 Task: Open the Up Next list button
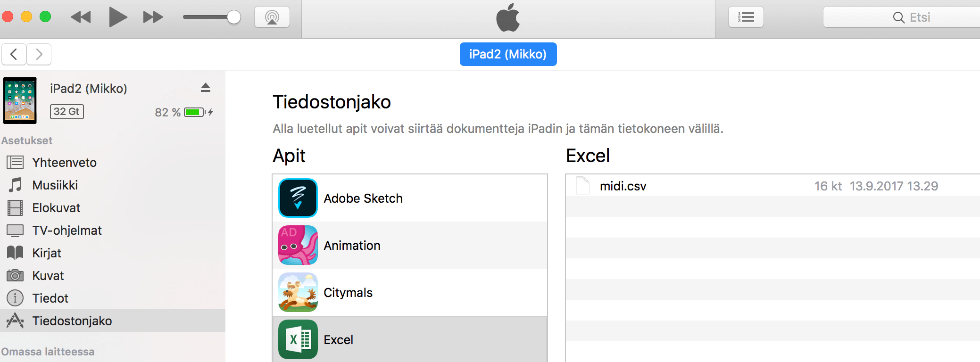point(746,17)
